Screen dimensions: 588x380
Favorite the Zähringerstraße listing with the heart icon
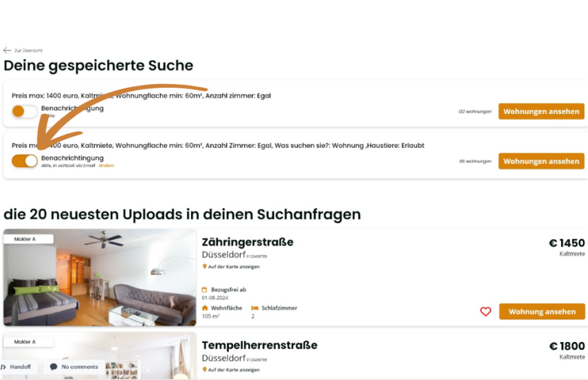pyautogui.click(x=486, y=312)
